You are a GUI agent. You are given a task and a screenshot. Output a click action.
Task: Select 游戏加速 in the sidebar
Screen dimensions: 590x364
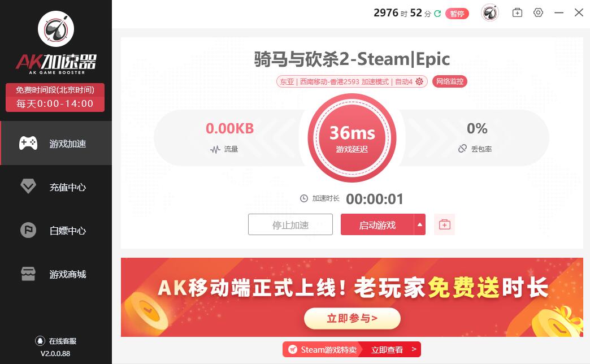56,144
